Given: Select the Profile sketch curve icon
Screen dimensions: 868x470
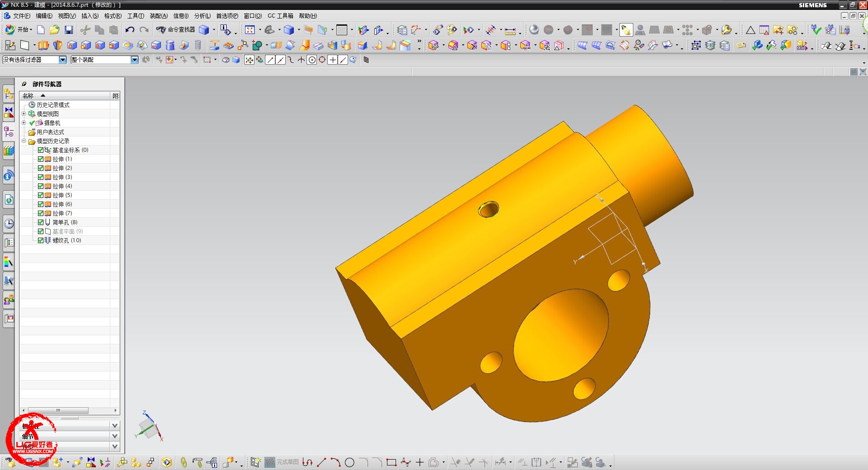Looking at the screenshot, I should coord(307,462).
